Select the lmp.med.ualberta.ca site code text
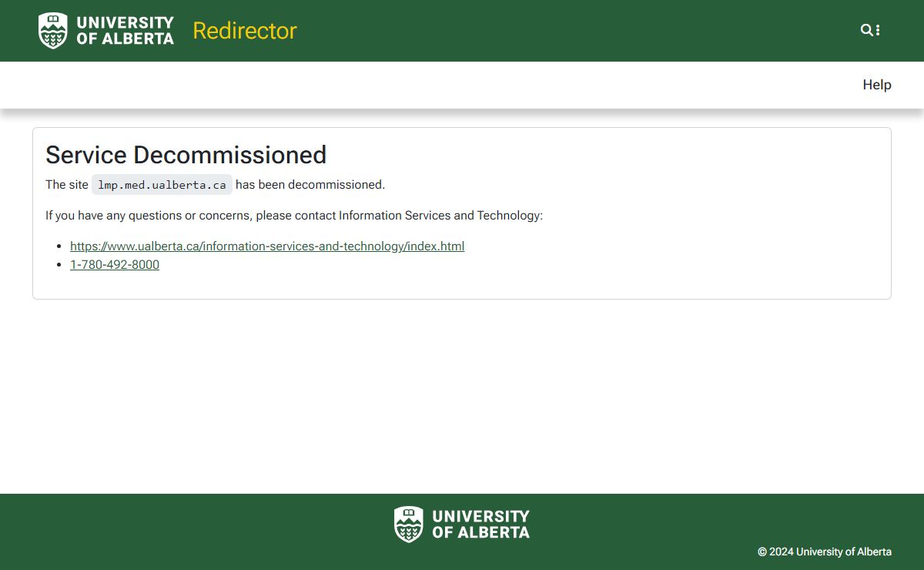The height and width of the screenshot is (570, 924). [162, 185]
